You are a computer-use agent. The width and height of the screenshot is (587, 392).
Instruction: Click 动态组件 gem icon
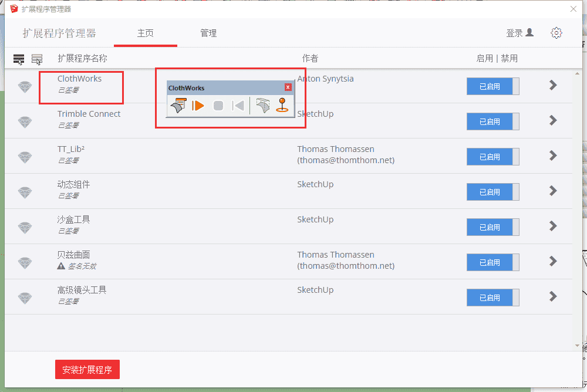pos(25,193)
